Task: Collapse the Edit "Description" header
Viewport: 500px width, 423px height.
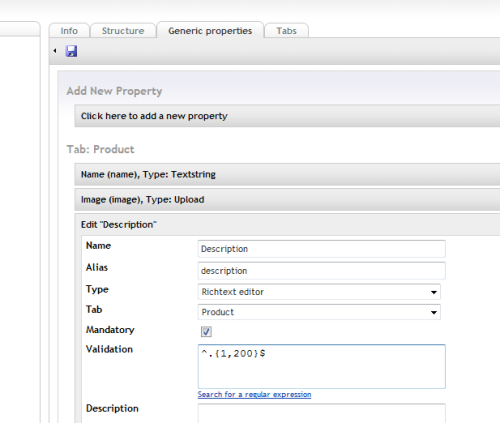Action: [x=287, y=225]
